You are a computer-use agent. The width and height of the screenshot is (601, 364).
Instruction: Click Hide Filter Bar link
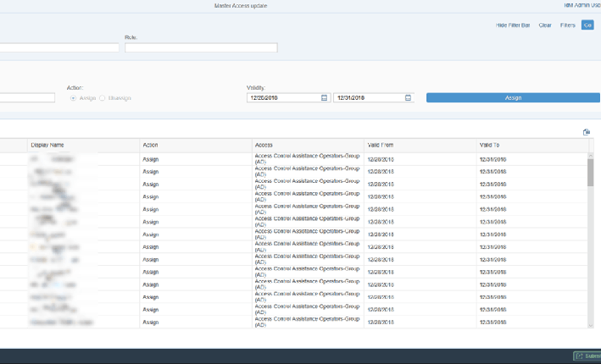coord(513,25)
